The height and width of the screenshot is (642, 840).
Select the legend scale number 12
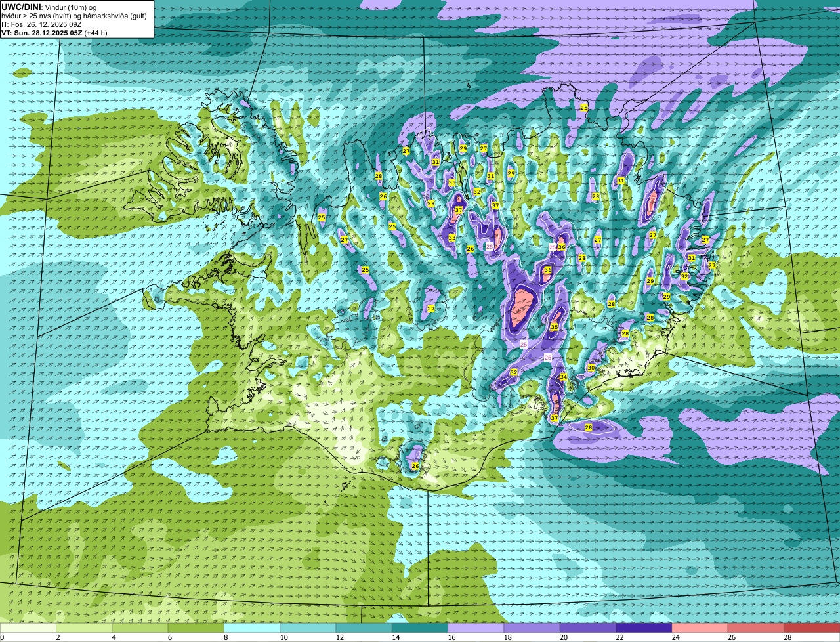(x=339, y=637)
